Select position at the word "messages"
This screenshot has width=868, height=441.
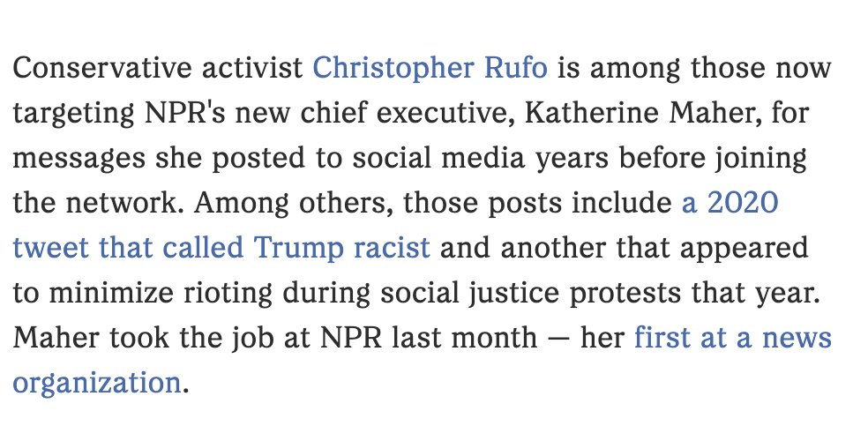pos(79,160)
